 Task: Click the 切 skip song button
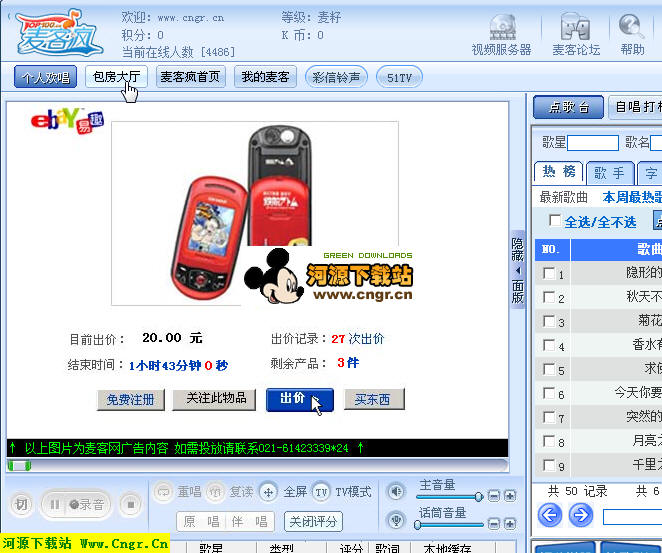(x=21, y=504)
